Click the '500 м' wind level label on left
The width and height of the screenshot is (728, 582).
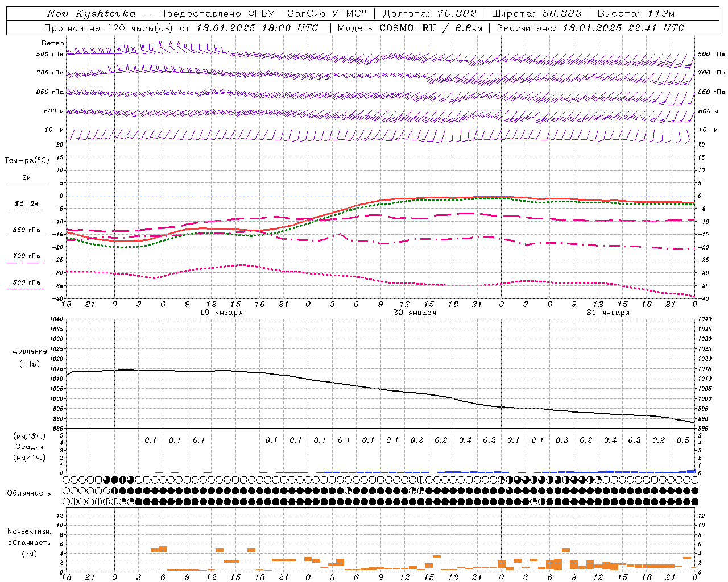pos(54,111)
